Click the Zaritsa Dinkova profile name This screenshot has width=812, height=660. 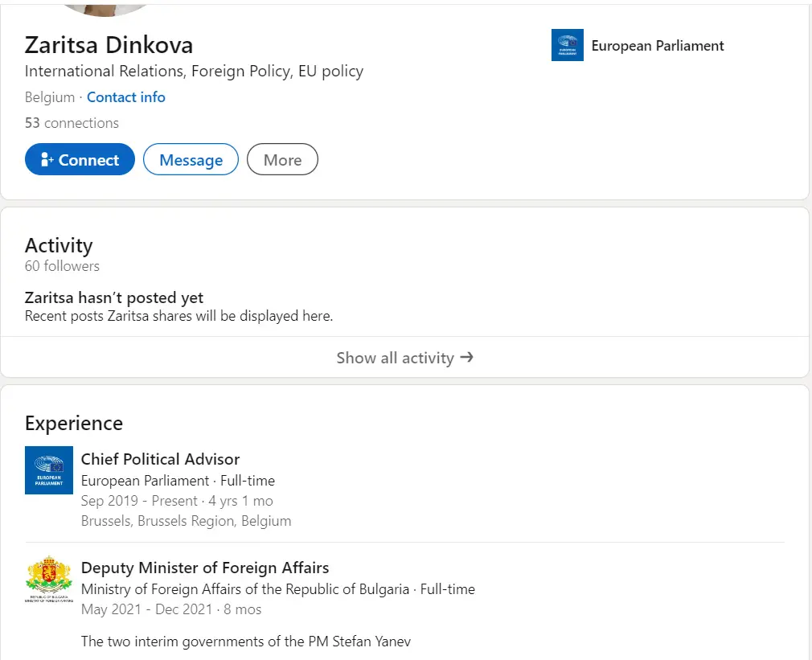[x=109, y=44]
